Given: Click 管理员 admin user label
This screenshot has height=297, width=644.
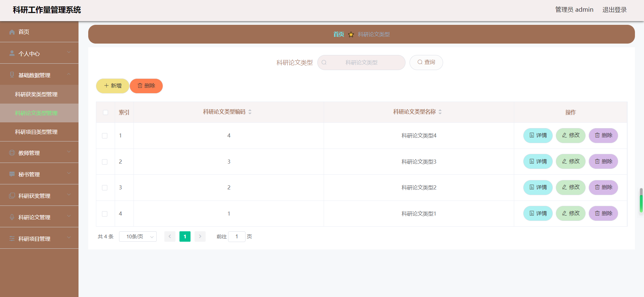Looking at the screenshot, I should pos(574,10).
